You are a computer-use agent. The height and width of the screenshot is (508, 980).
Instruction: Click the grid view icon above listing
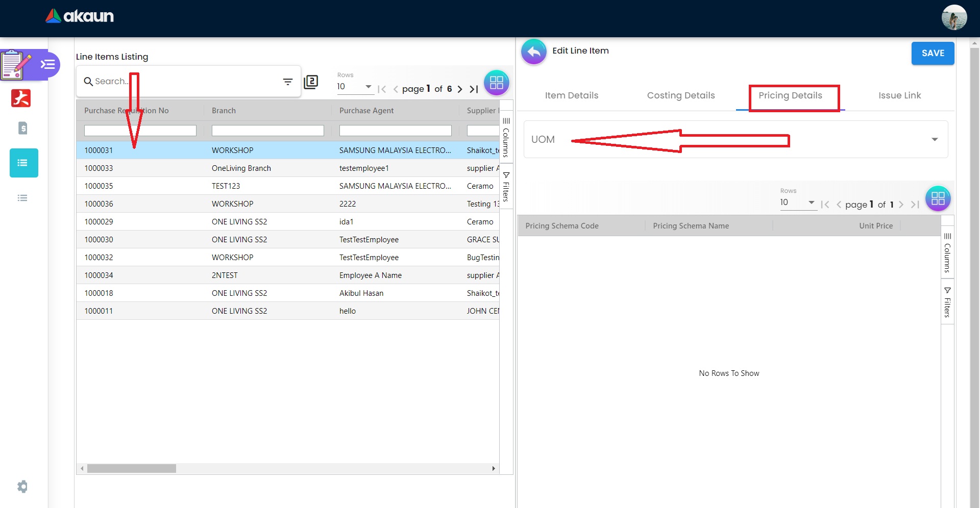(x=496, y=83)
